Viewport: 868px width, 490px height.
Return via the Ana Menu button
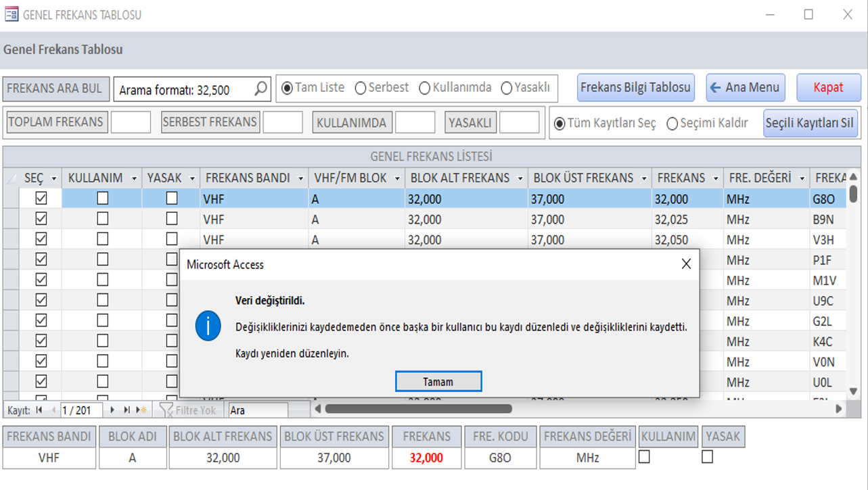coord(746,87)
